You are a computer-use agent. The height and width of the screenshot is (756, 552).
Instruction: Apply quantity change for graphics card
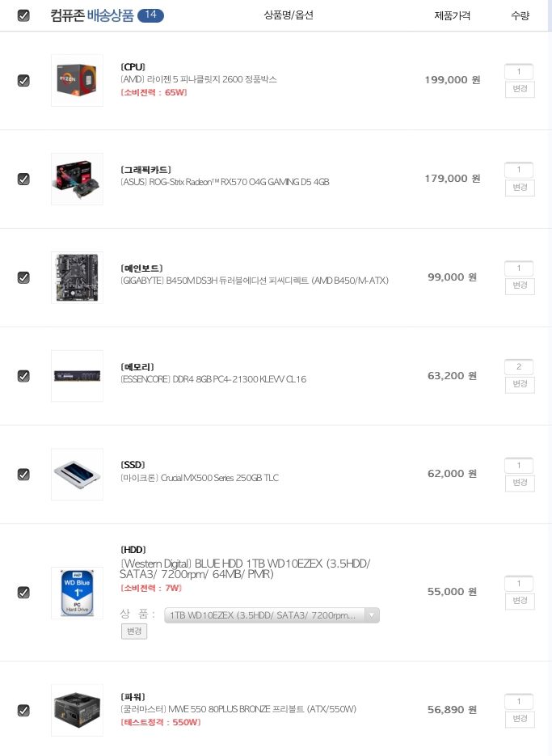520,188
